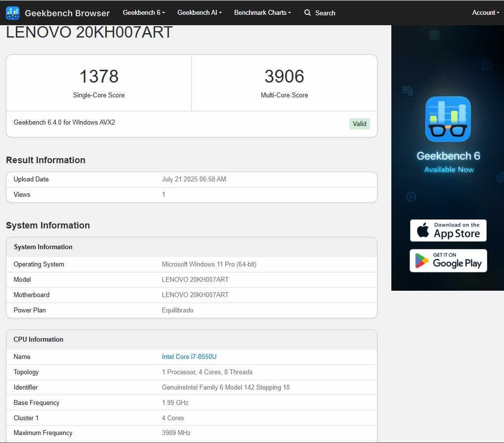Open the Geekbench AI dropdown menu
Screen dimensions: 504x443
click(199, 12)
